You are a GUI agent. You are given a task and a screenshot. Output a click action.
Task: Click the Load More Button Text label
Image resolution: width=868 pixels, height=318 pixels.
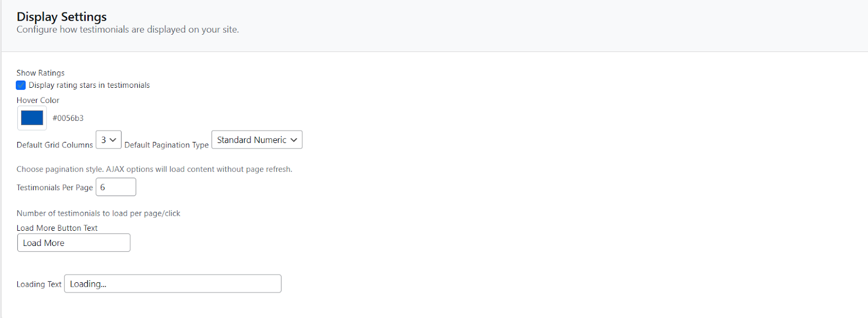pyautogui.click(x=57, y=228)
